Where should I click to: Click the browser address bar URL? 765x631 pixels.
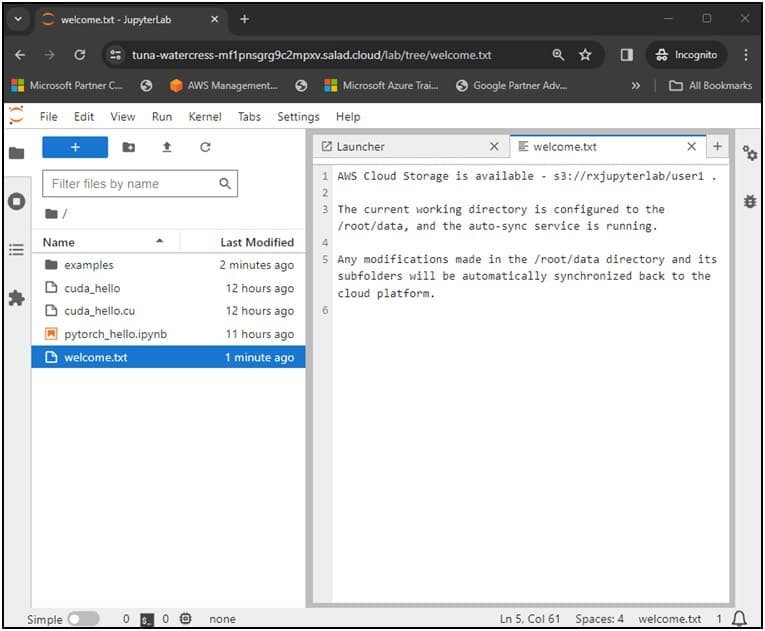click(312, 55)
